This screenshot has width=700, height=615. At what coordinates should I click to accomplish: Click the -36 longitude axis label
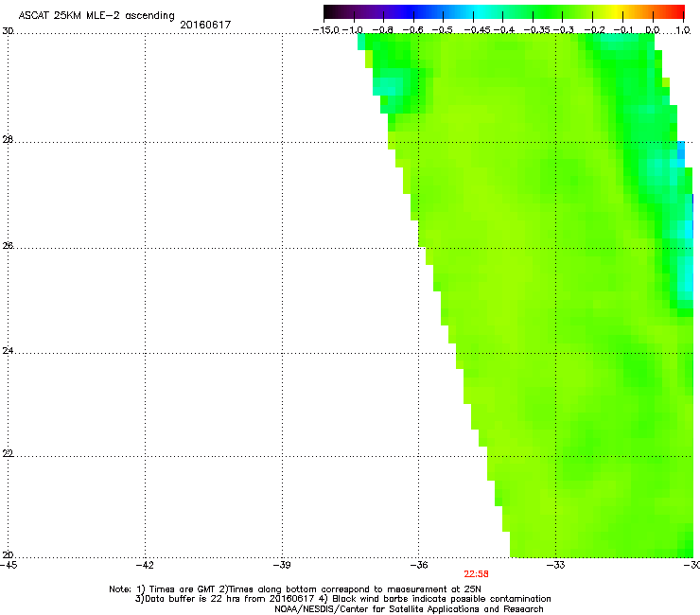tap(419, 565)
